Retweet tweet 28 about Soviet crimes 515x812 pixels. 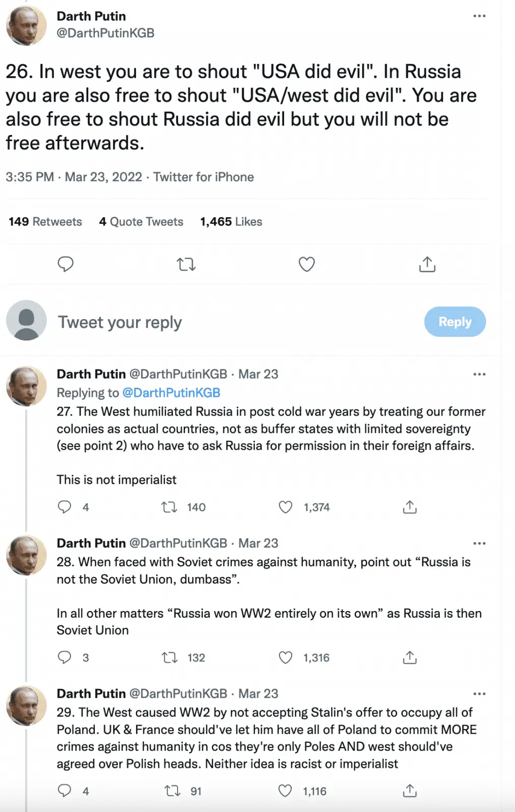pos(169,658)
